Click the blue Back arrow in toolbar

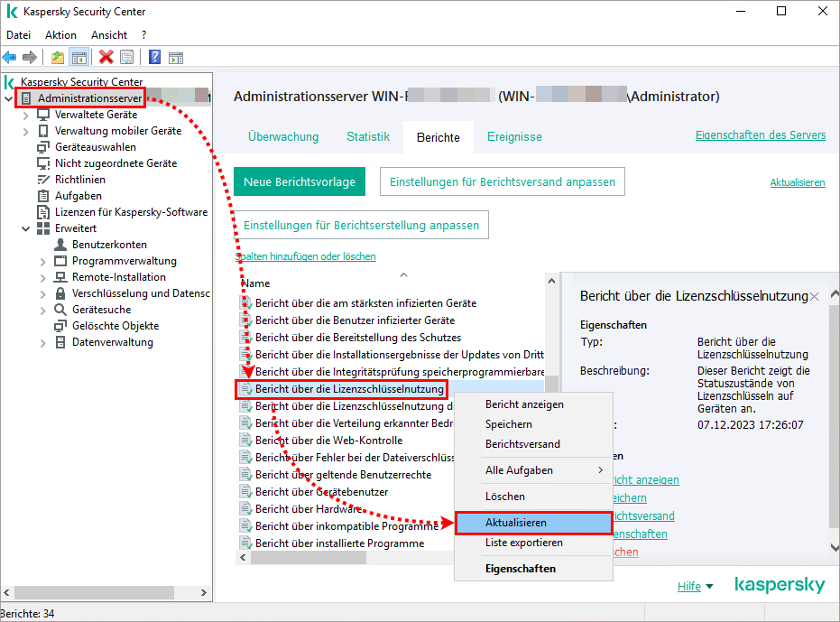click(10, 57)
